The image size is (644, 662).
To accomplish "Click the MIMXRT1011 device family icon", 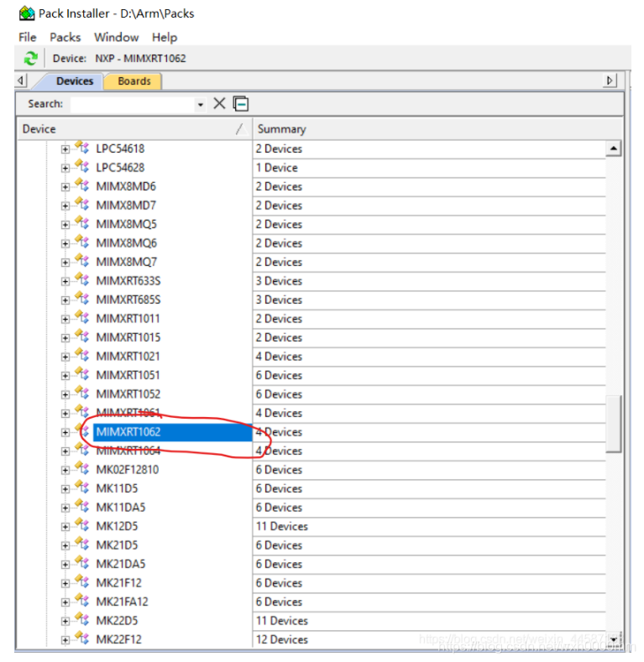I will (x=82, y=317).
